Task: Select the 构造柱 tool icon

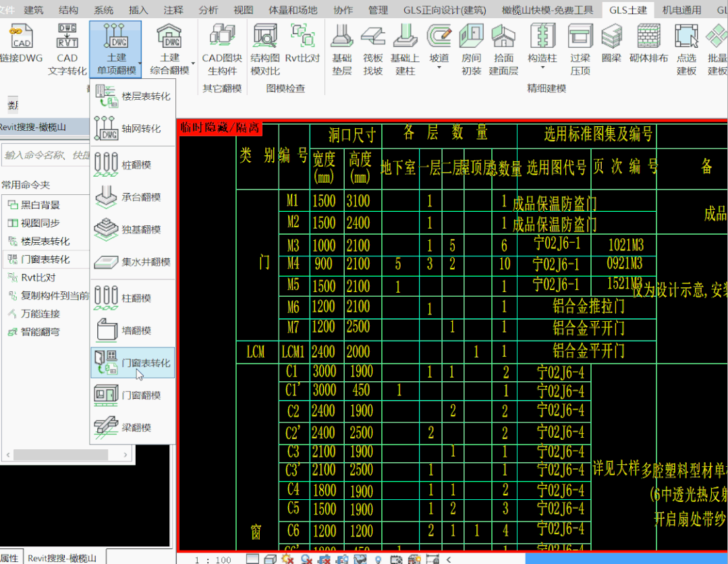Action: [542, 36]
